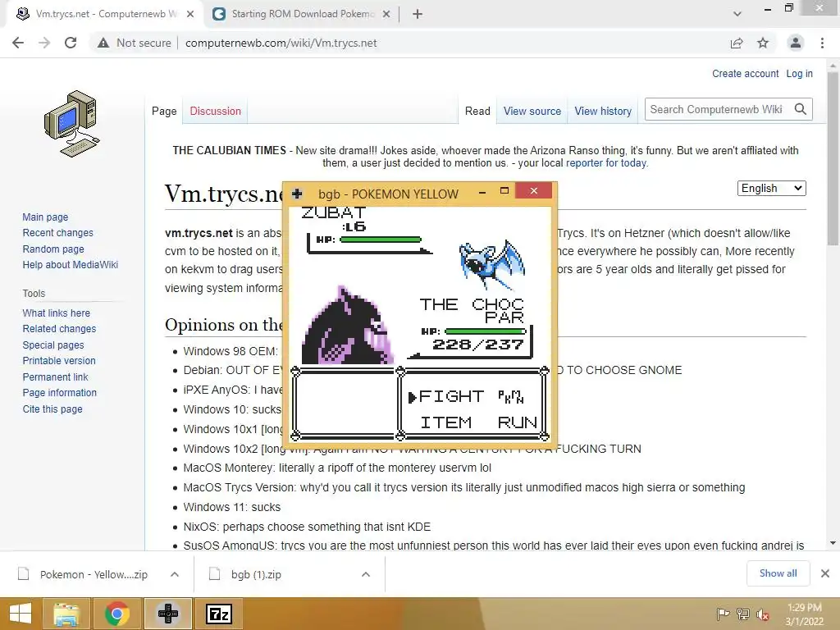Open Printable version link

pos(59,361)
